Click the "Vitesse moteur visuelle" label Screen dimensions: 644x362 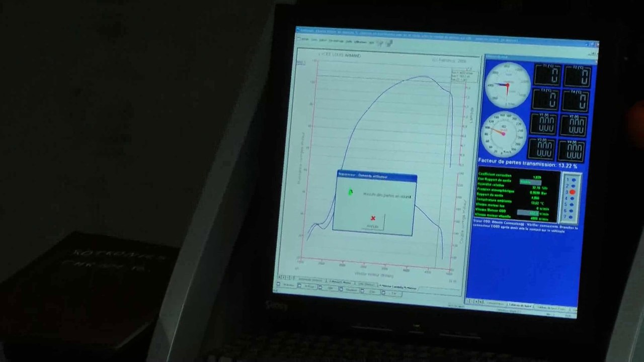(x=494, y=215)
